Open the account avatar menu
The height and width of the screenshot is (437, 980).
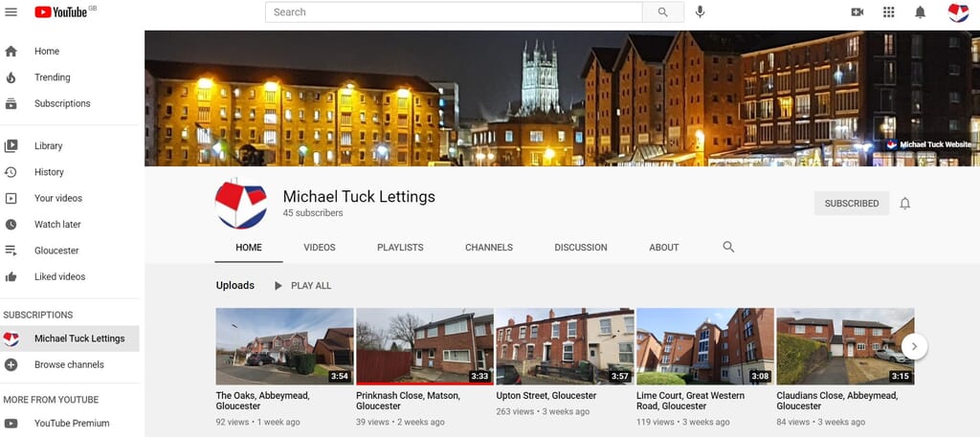[x=959, y=11]
